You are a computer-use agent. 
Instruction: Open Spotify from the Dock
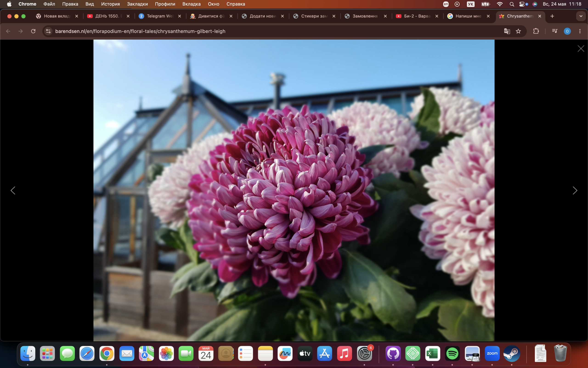pyautogui.click(x=452, y=354)
